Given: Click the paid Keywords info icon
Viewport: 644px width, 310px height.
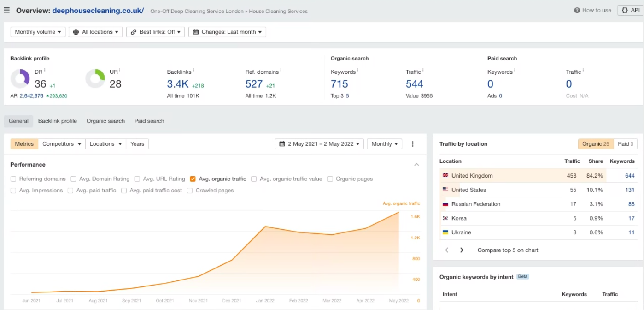Looking at the screenshot, I should 515,71.
